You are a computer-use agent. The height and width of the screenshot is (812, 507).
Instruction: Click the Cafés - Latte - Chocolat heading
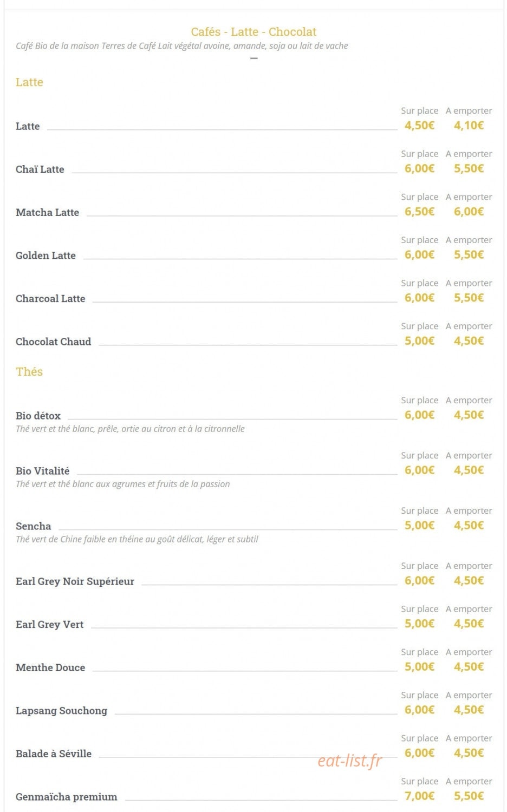pos(253,32)
